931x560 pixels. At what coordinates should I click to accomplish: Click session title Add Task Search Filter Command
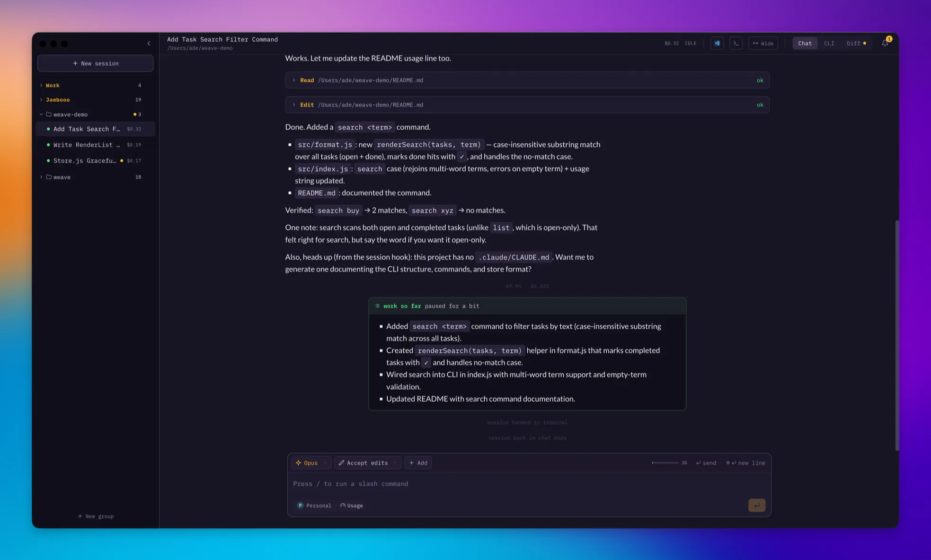coord(222,39)
